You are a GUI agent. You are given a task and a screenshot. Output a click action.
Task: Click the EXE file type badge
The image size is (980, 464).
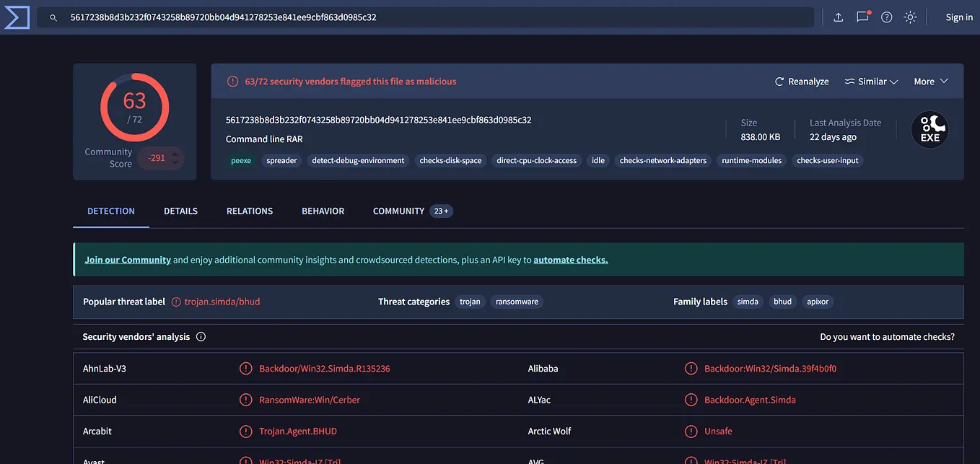pyautogui.click(x=930, y=130)
